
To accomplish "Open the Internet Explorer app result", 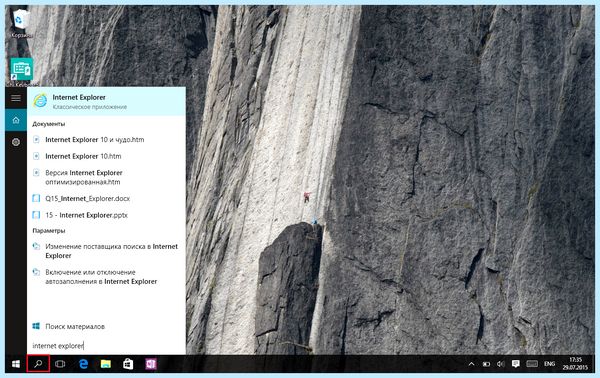I will click(106, 101).
